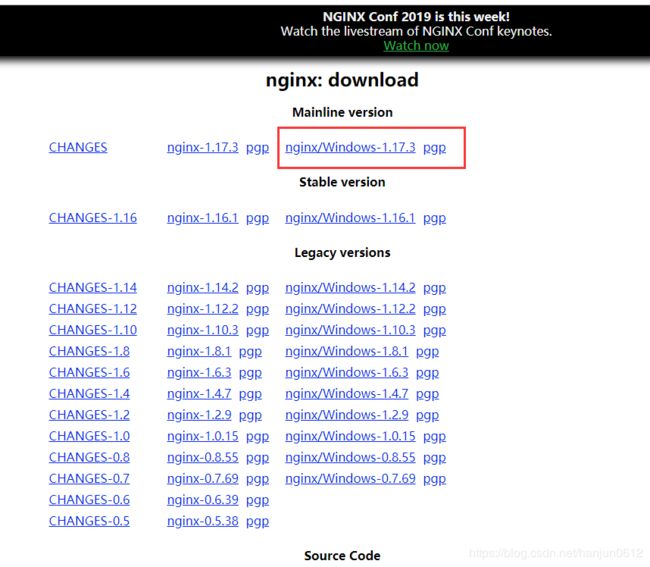This screenshot has height=567, width=650.
Task: Open the CHANGES-1.10 link
Action: point(93,330)
